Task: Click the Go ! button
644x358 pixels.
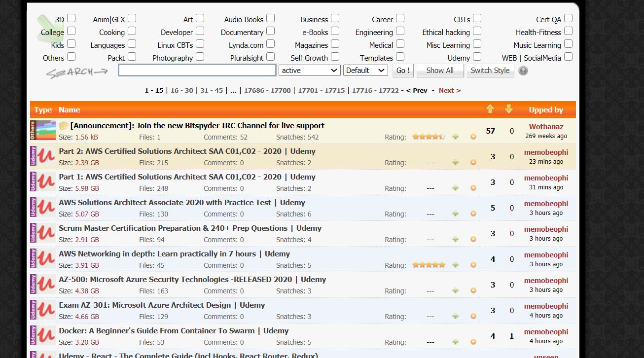Action: [403, 71]
